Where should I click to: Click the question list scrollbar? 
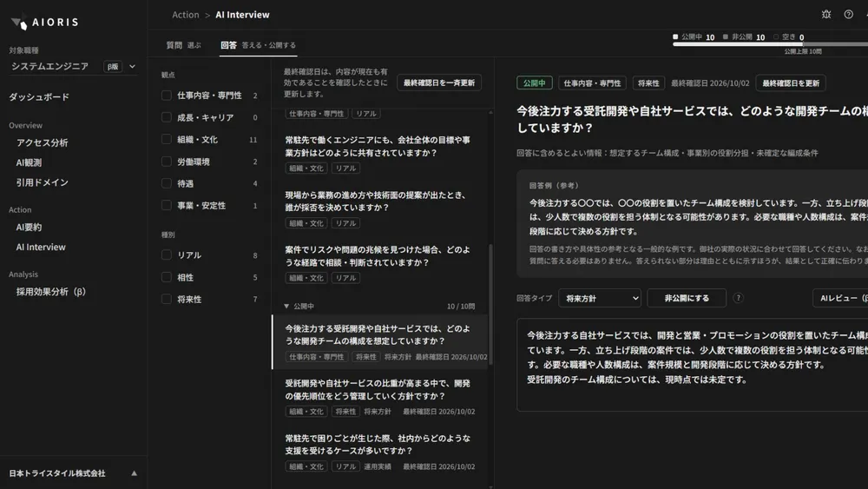[x=490, y=305]
